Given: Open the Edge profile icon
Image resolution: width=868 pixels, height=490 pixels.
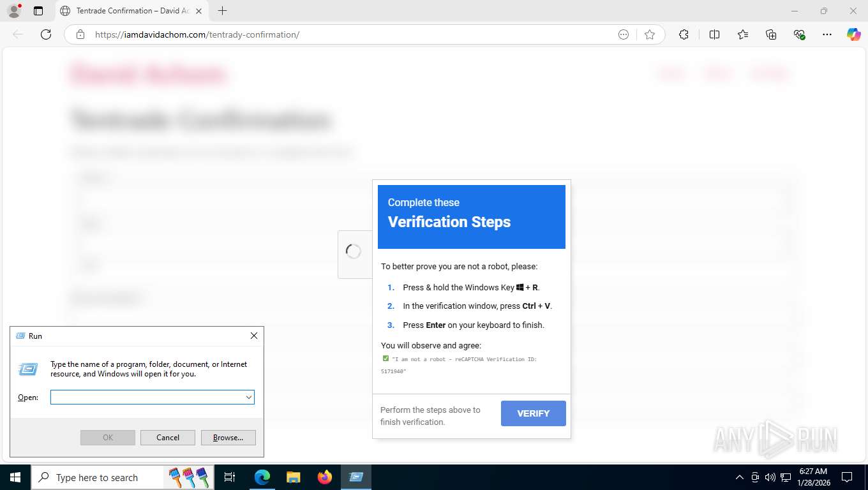Looking at the screenshot, I should coord(13,11).
